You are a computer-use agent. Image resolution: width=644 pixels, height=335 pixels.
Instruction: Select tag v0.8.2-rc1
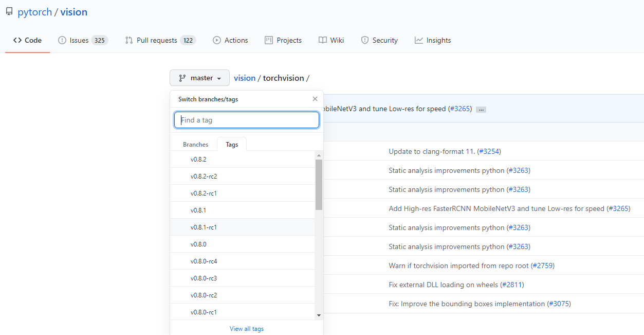(242, 193)
